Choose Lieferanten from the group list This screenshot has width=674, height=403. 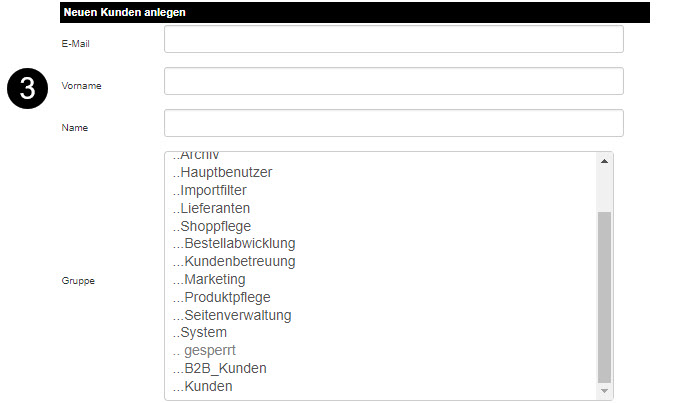(215, 208)
